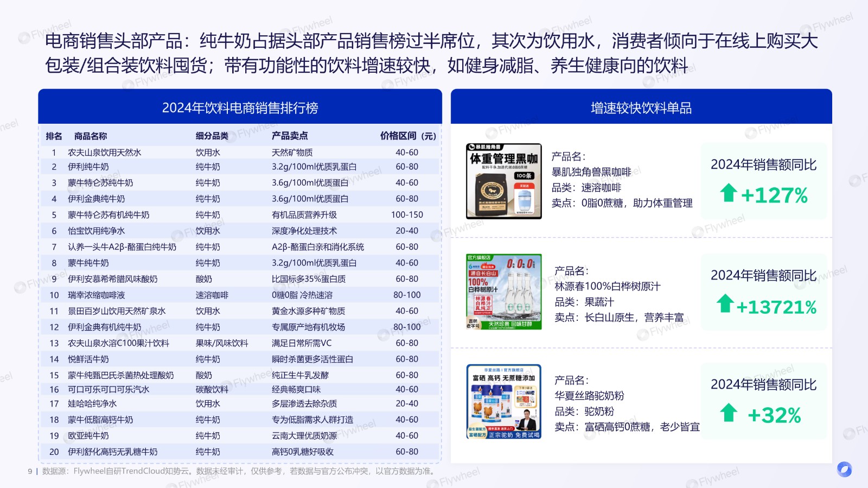Viewport: 868px width, 488px height.
Task: Click the 满足日常所需VC selling point cell
Action: click(302, 343)
